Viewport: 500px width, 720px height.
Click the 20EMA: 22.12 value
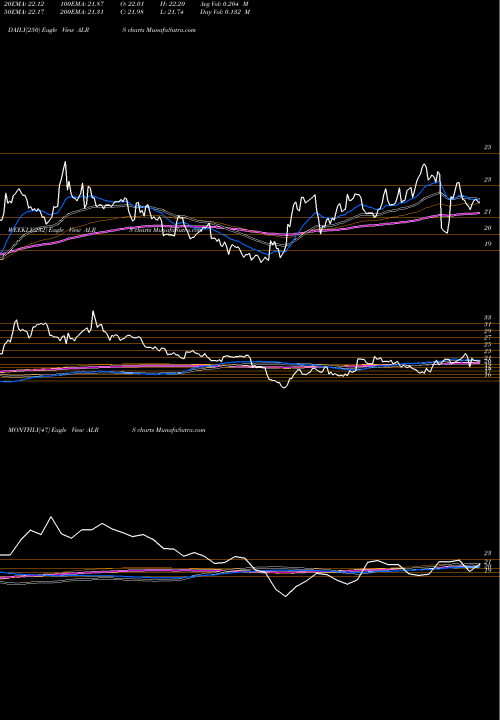coord(25,3)
